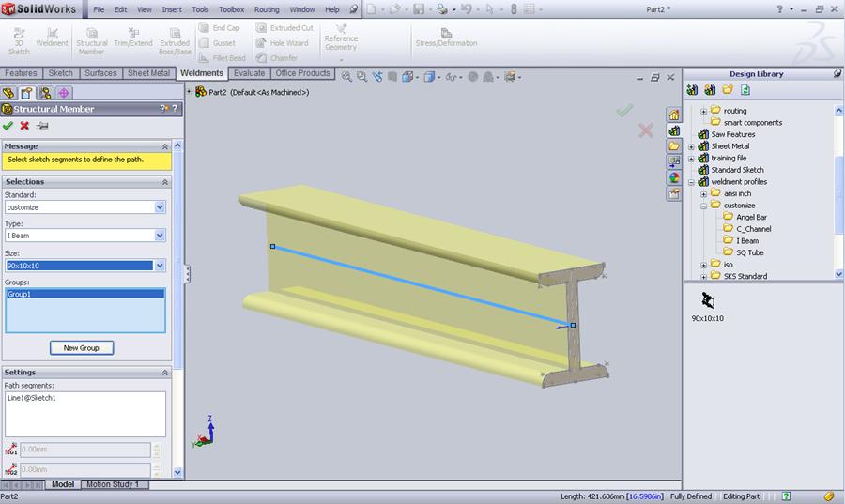Collapse the customize folder
The width and height of the screenshot is (845, 504).
[703, 206]
